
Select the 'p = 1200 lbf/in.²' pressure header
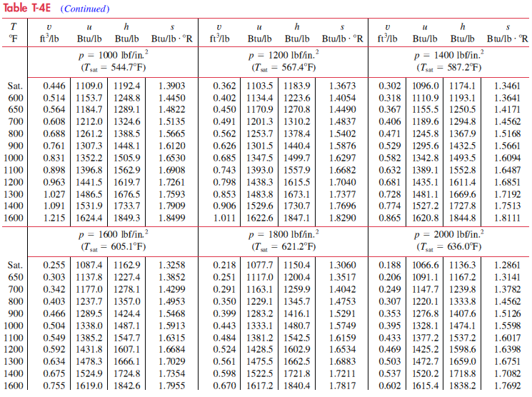tap(284, 55)
